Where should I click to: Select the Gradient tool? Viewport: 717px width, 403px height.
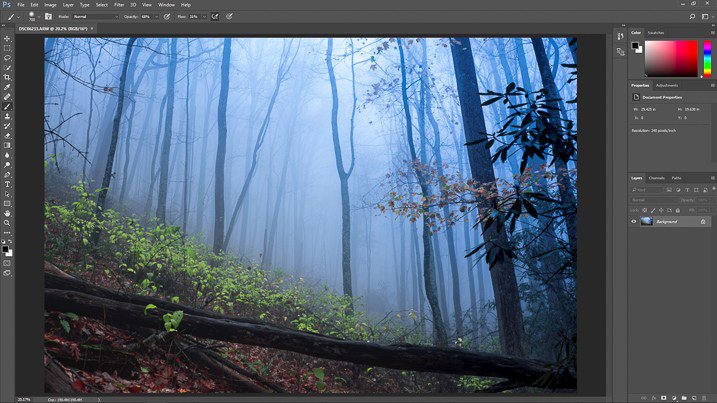click(x=7, y=145)
